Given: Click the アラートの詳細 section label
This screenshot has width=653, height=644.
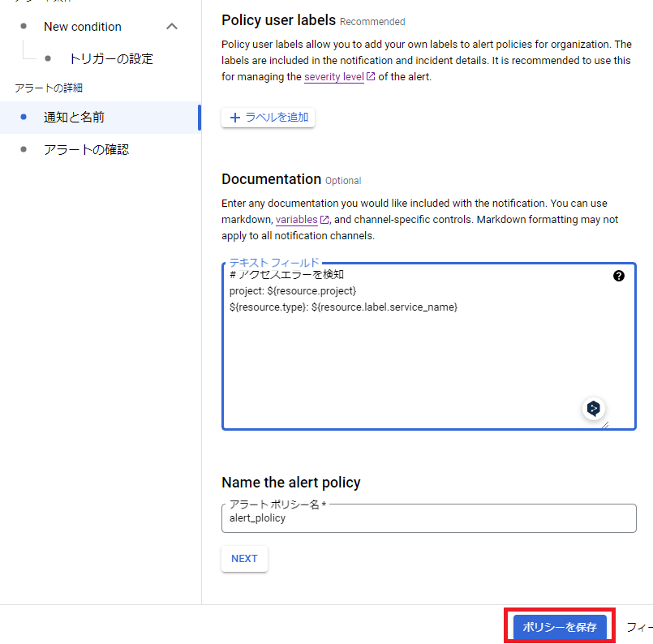Looking at the screenshot, I should point(49,88).
